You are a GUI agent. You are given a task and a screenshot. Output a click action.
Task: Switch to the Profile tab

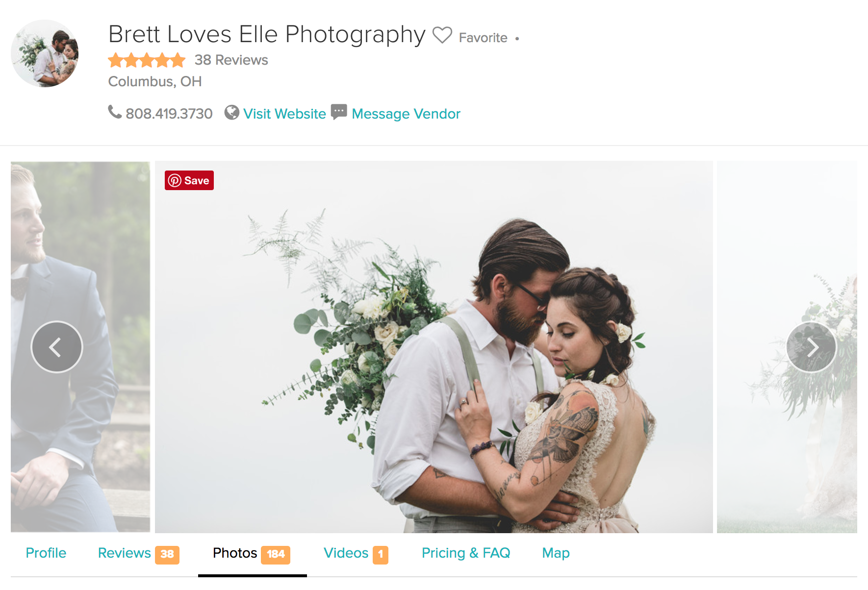(x=46, y=553)
